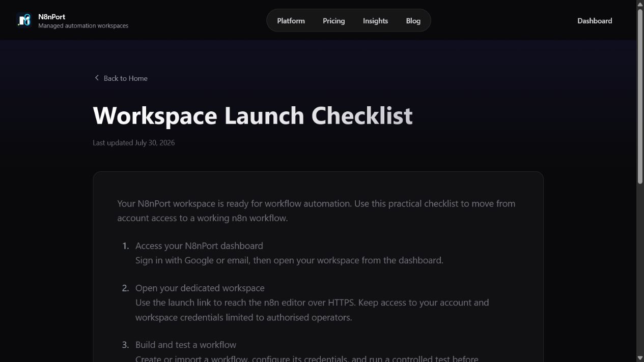The width and height of the screenshot is (644, 362).
Task: Click the tagline "Managed automation workspaces"
Action: (83, 25)
